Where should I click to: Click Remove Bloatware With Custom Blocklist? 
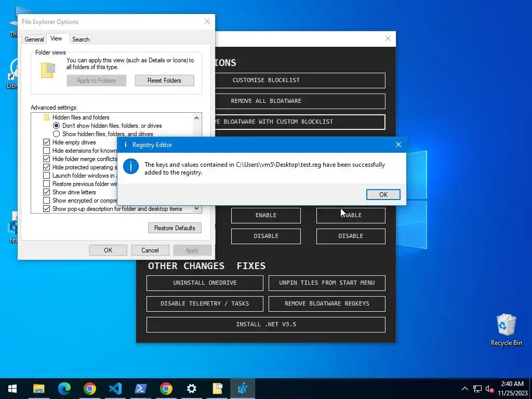300,122
